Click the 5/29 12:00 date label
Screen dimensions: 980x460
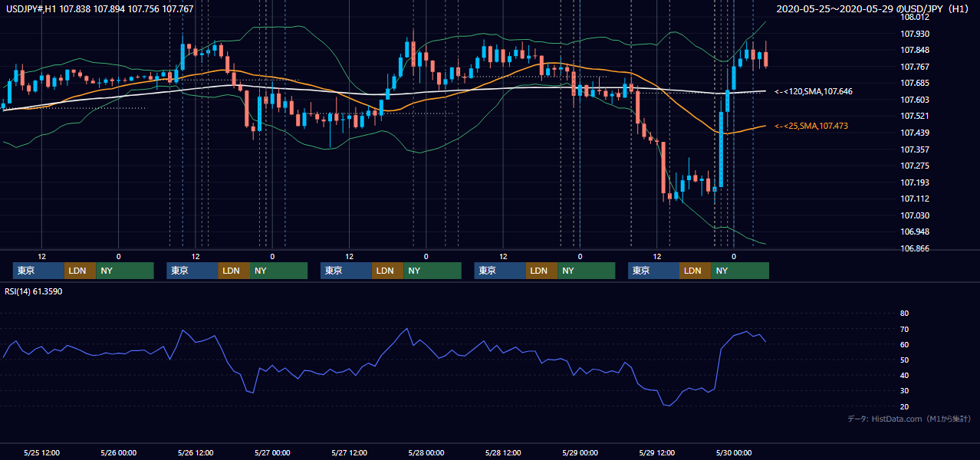point(657,452)
